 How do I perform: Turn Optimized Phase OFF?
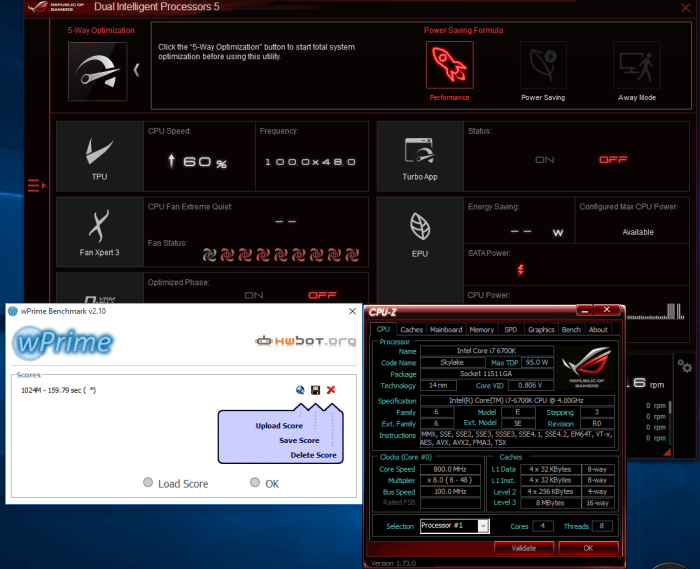click(x=322, y=295)
